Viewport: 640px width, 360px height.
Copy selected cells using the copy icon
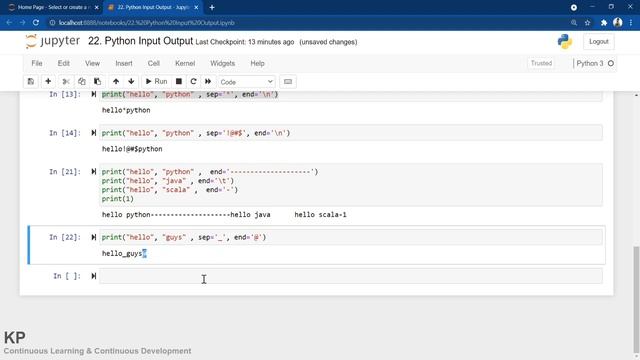pyautogui.click(x=82, y=82)
